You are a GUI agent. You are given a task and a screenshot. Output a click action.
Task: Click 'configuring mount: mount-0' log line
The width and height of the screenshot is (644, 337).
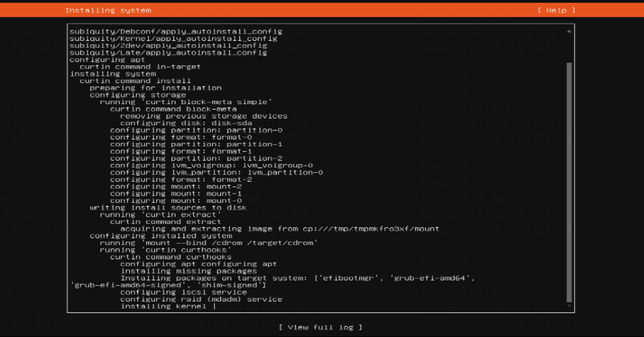[176, 201]
